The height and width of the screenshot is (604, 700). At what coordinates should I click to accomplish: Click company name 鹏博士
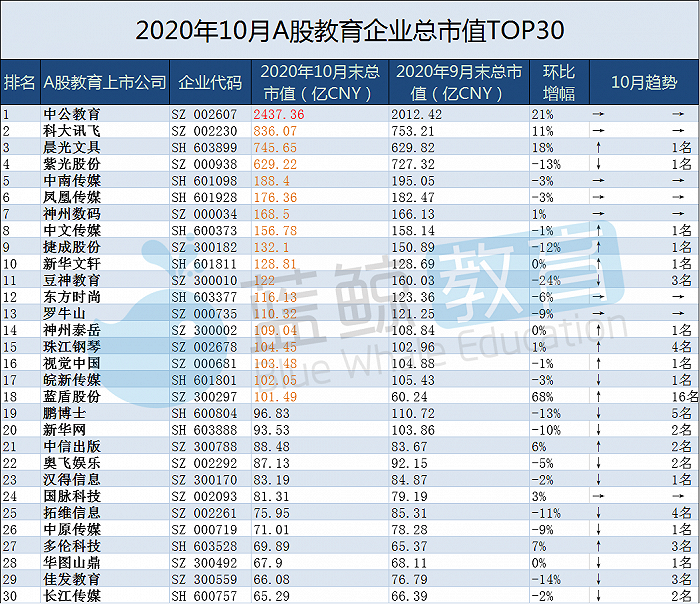[64, 413]
